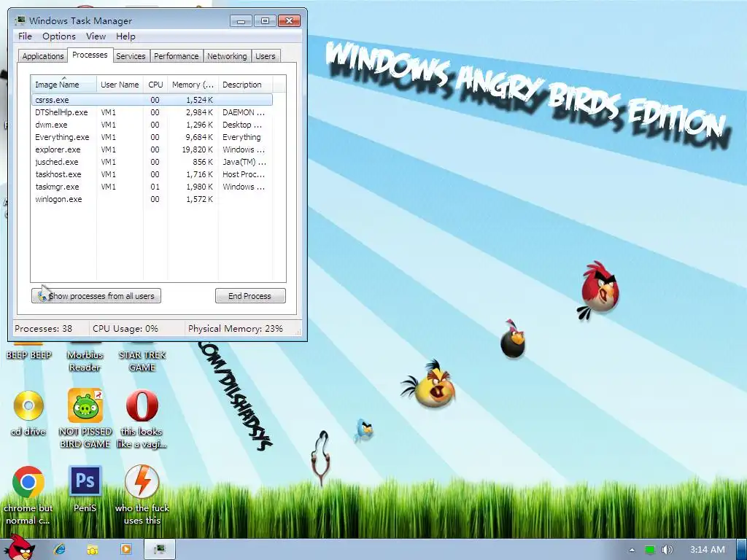Screen dimensions: 747x560
Task: Select the winlogon.exe process
Action: click(x=152, y=199)
